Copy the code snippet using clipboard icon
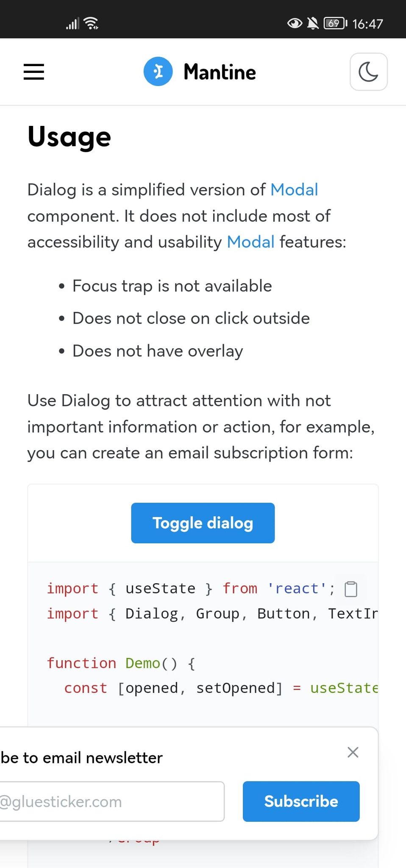The image size is (406, 868). (350, 589)
